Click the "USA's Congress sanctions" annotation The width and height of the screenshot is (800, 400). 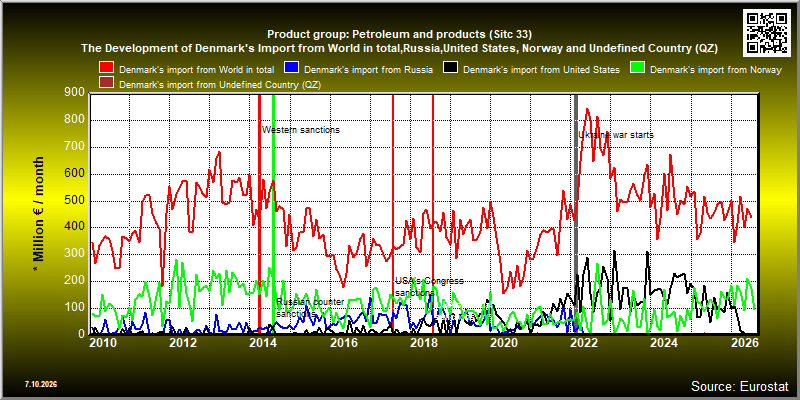click(x=429, y=286)
